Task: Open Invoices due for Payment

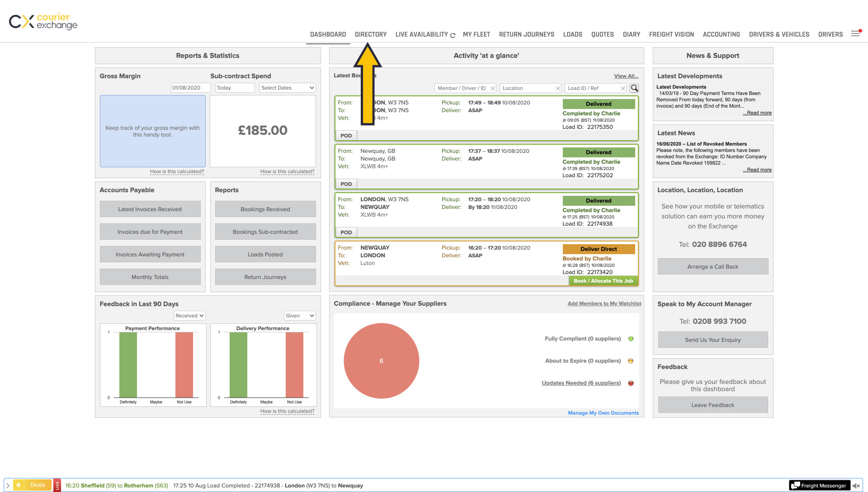Action: tap(150, 232)
